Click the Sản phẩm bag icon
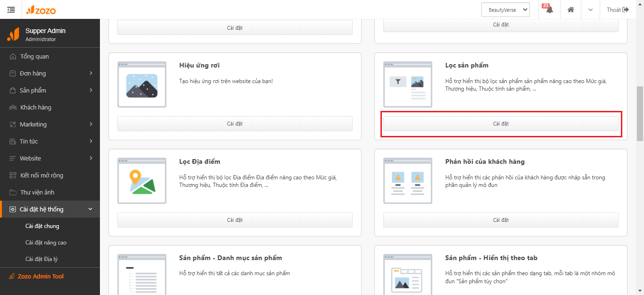Viewport: 644px width, 295px height. click(x=13, y=90)
